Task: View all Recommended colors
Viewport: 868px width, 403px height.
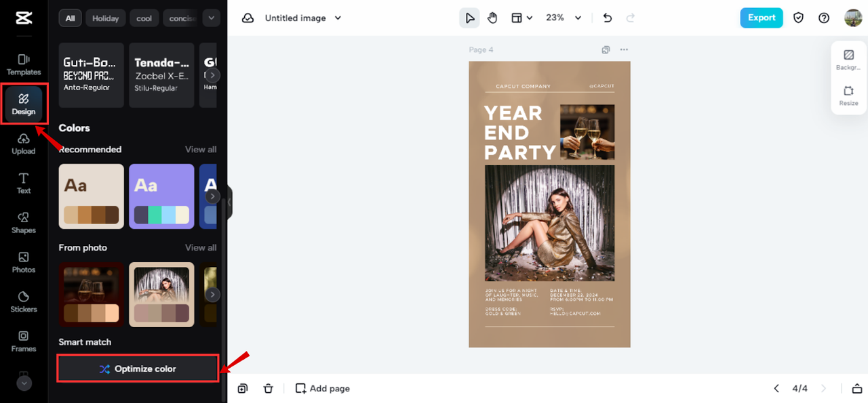Action: 201,149
